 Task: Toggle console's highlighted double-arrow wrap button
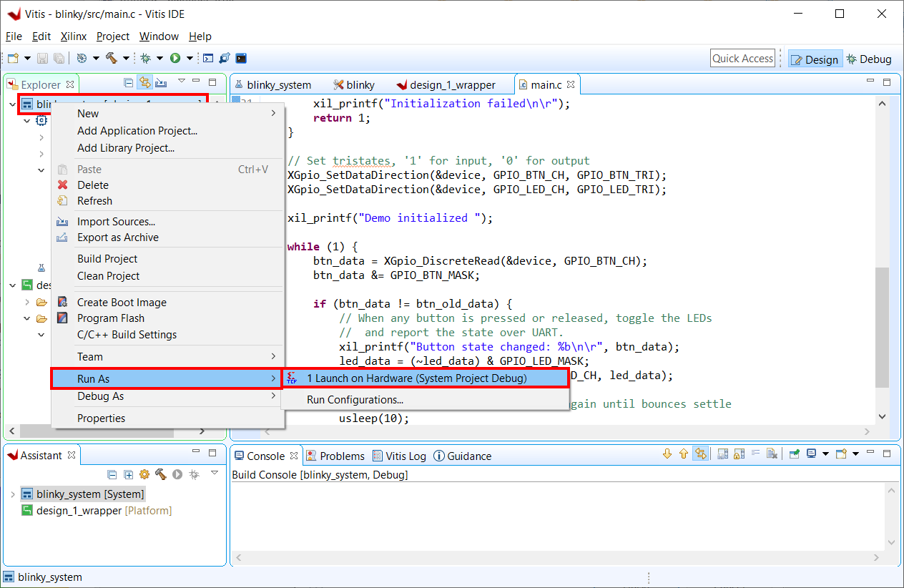(701, 454)
